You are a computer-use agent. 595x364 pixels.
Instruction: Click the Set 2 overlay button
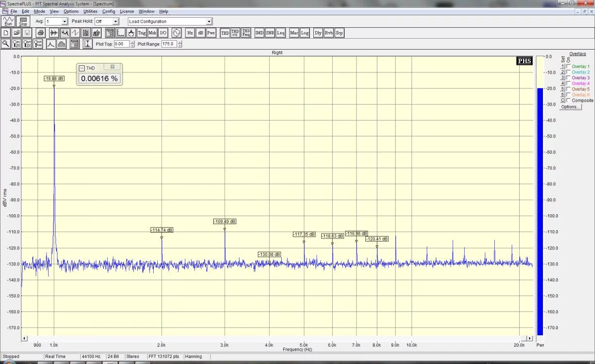563,72
